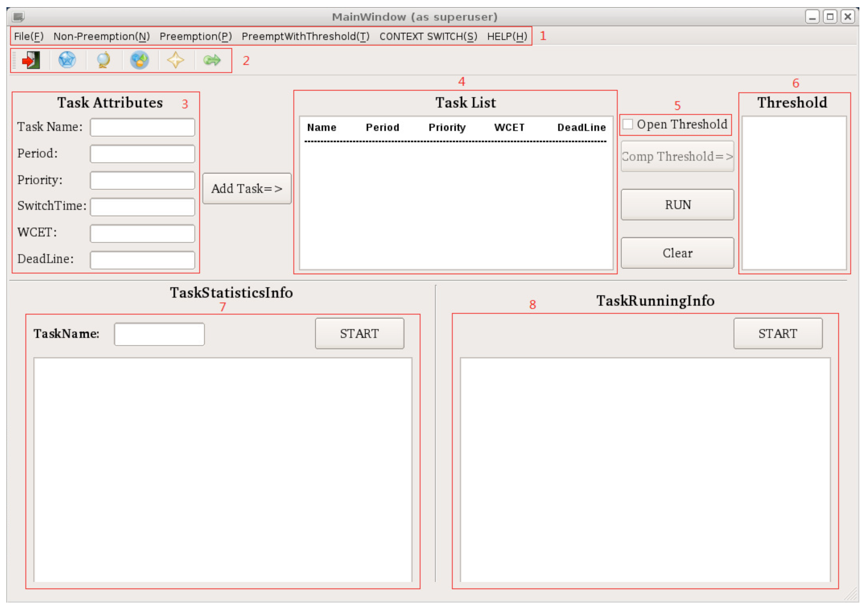
Task: Open the File(F) menu
Action: point(29,37)
